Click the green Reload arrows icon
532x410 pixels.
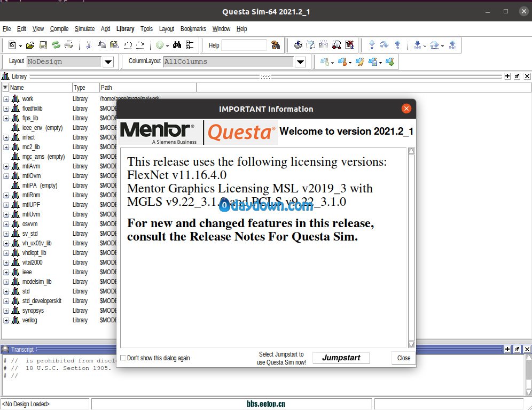coord(56,45)
